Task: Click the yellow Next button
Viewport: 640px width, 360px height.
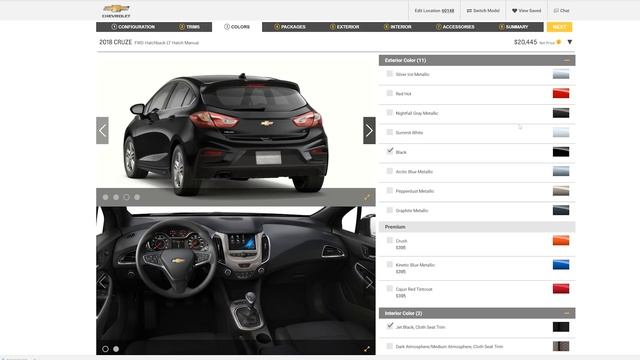Action: (559, 27)
